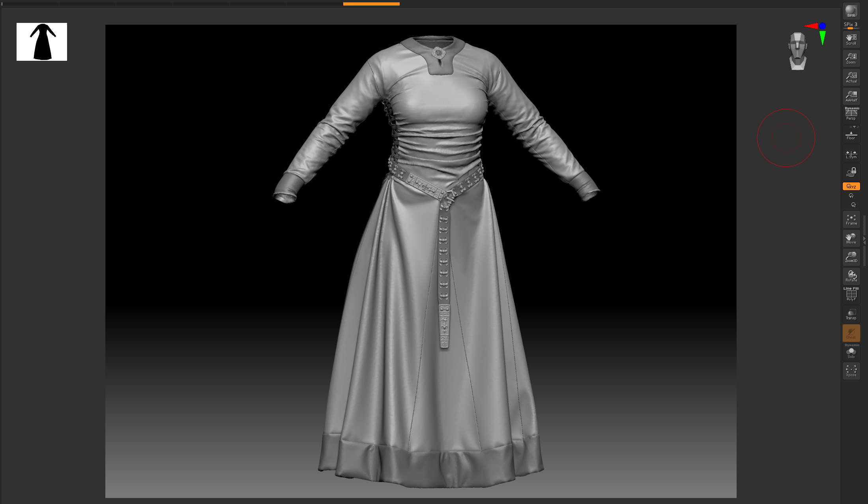This screenshot has height=504, width=868.
Task: Click the BPR render button
Action: tap(851, 11)
